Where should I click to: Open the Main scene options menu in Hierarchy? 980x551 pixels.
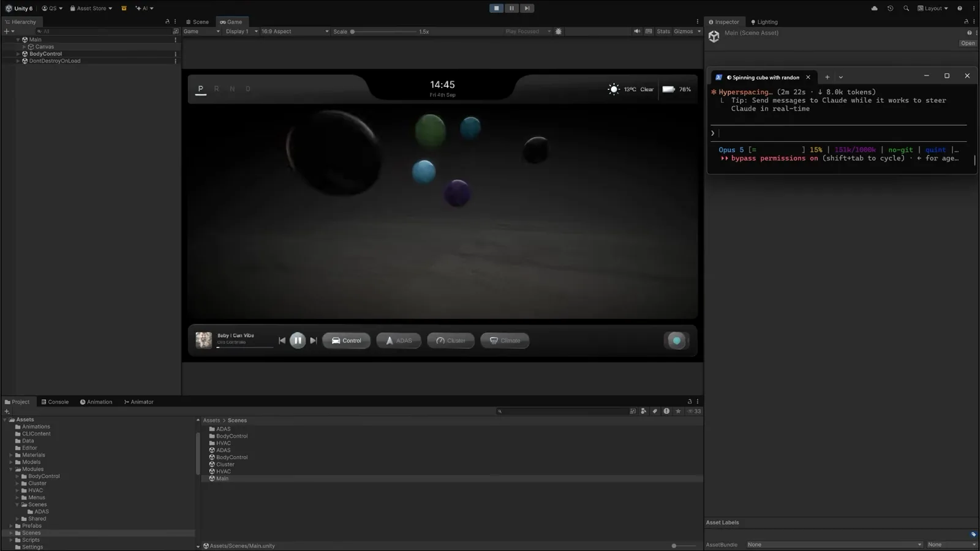(175, 40)
